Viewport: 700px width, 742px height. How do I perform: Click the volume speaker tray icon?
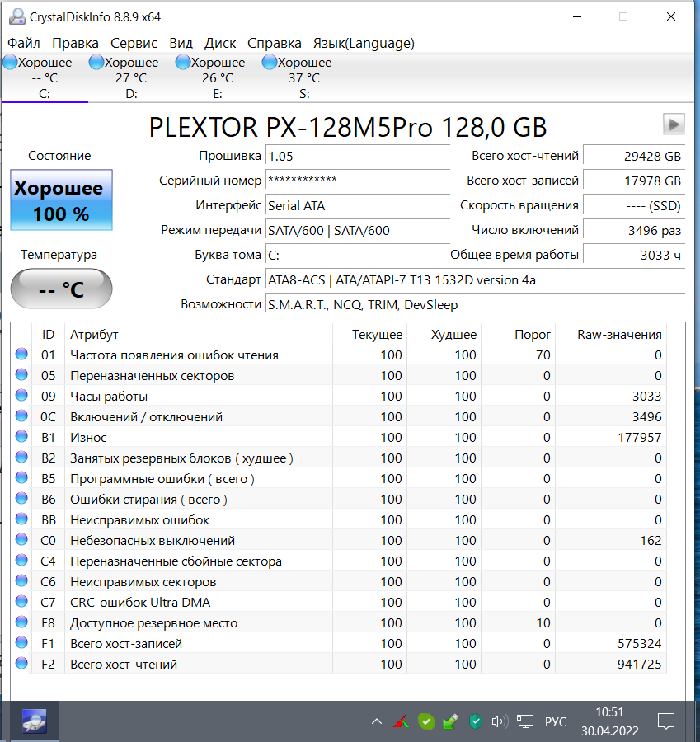pos(500,721)
